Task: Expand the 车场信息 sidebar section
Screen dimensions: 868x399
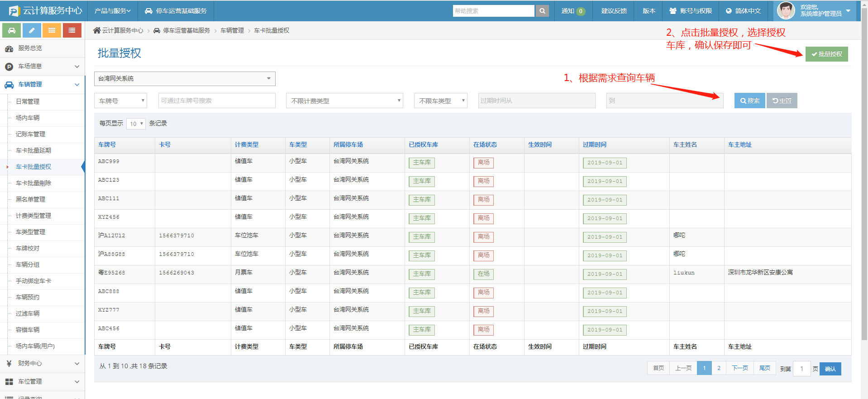Action: [x=42, y=67]
